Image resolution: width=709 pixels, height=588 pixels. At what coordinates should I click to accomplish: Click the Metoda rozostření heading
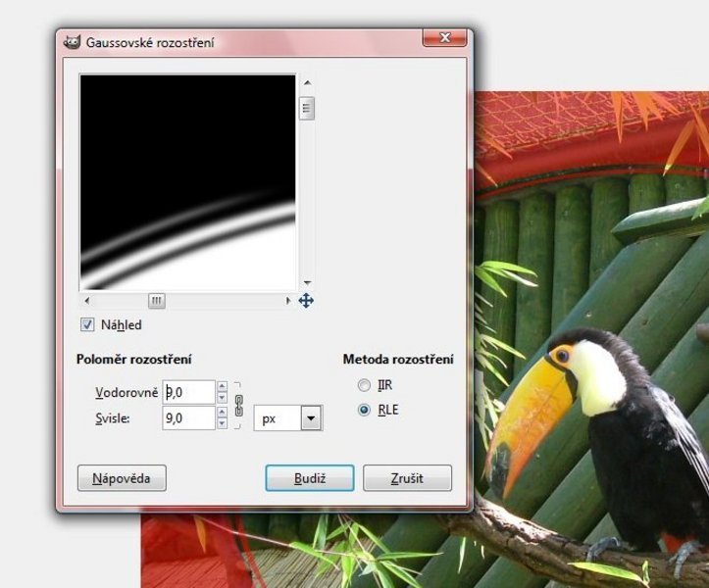click(398, 360)
